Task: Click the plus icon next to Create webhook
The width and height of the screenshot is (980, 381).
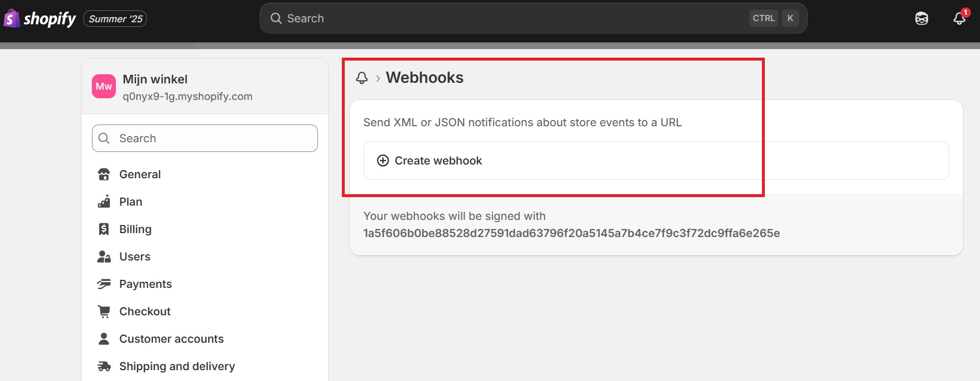Action: [383, 161]
